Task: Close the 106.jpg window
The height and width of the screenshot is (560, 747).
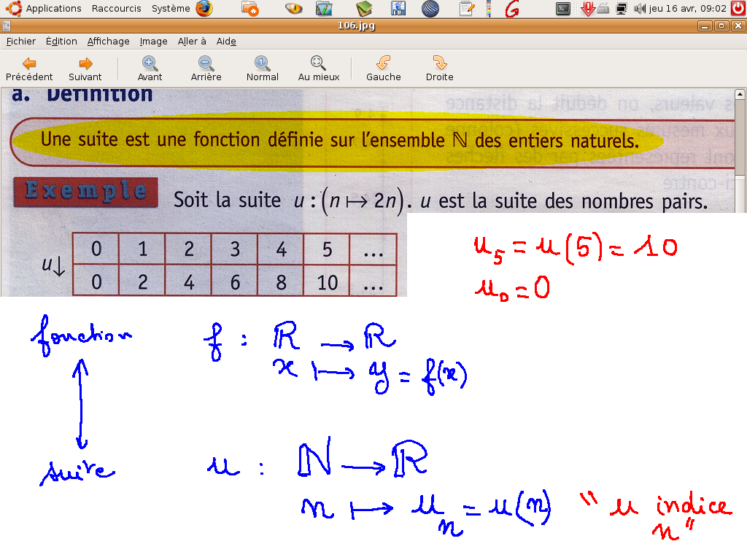Action: [738, 26]
